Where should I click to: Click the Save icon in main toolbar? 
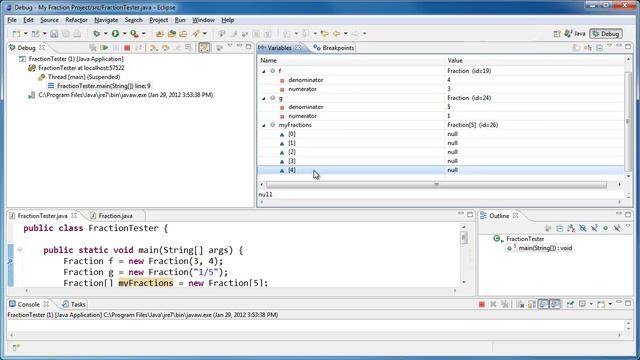[x=54, y=33]
